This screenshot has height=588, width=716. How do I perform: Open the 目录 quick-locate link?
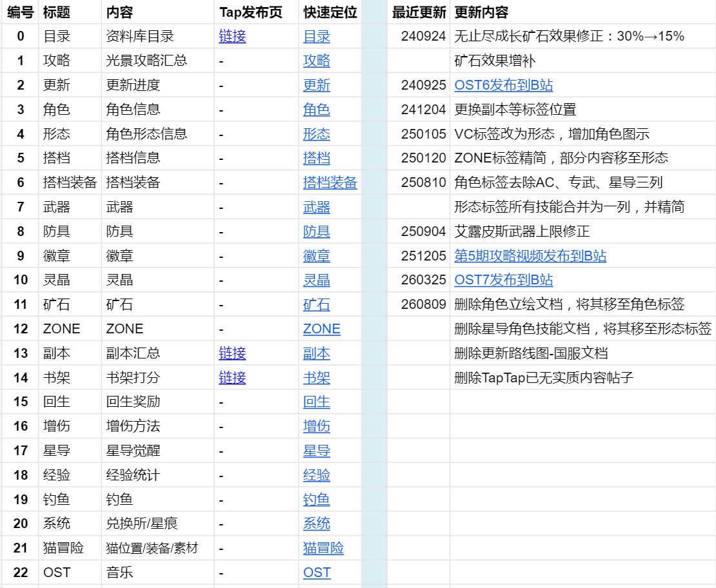[x=317, y=37]
